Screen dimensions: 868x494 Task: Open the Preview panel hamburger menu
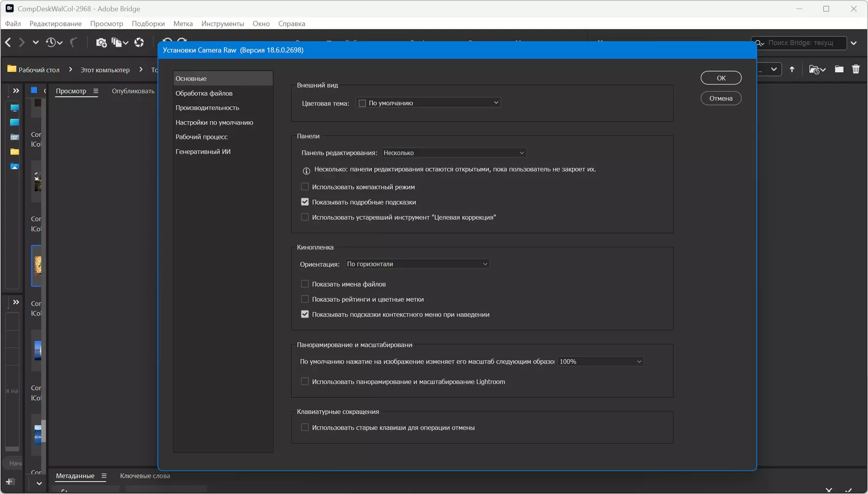point(96,91)
